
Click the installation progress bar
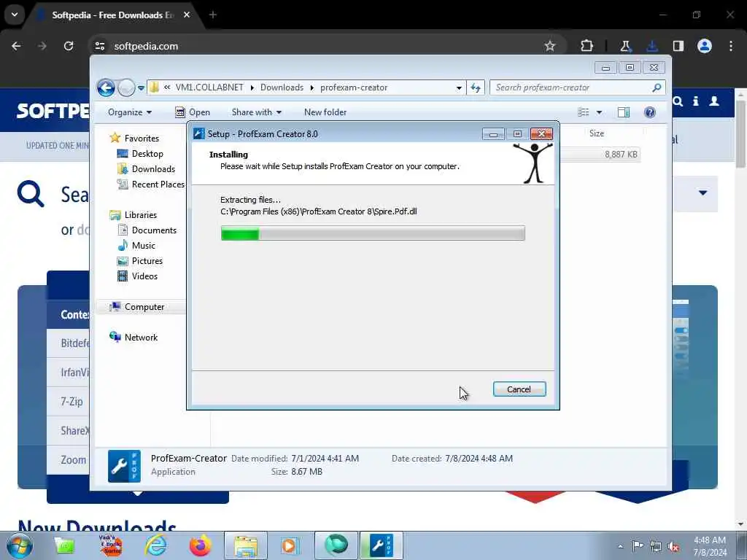pos(373,233)
